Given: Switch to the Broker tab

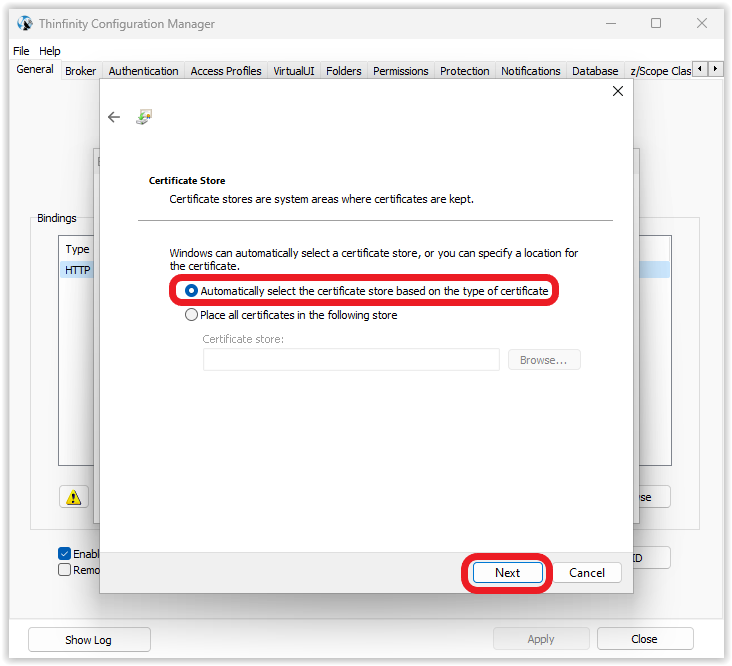Looking at the screenshot, I should click(x=81, y=71).
